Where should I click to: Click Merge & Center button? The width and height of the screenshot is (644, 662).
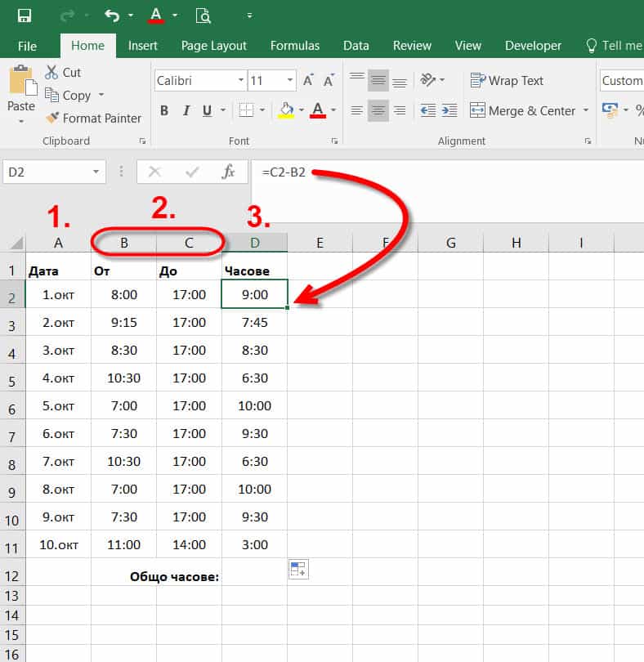point(523,110)
